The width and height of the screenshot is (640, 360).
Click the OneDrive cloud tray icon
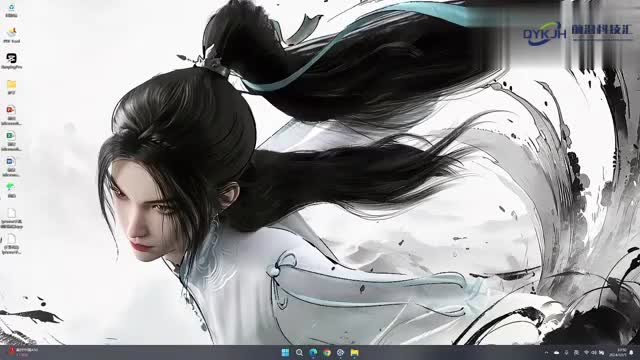(x=557, y=352)
